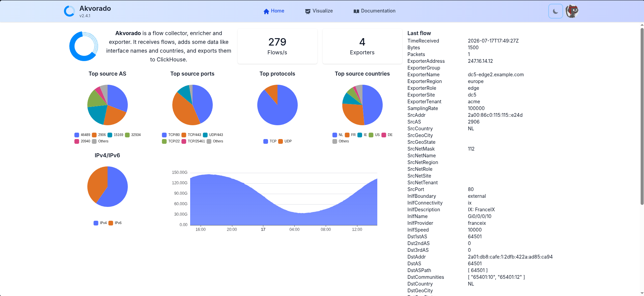Click the Akvorado logo in header
This screenshot has height=296, width=644.
[x=69, y=11]
